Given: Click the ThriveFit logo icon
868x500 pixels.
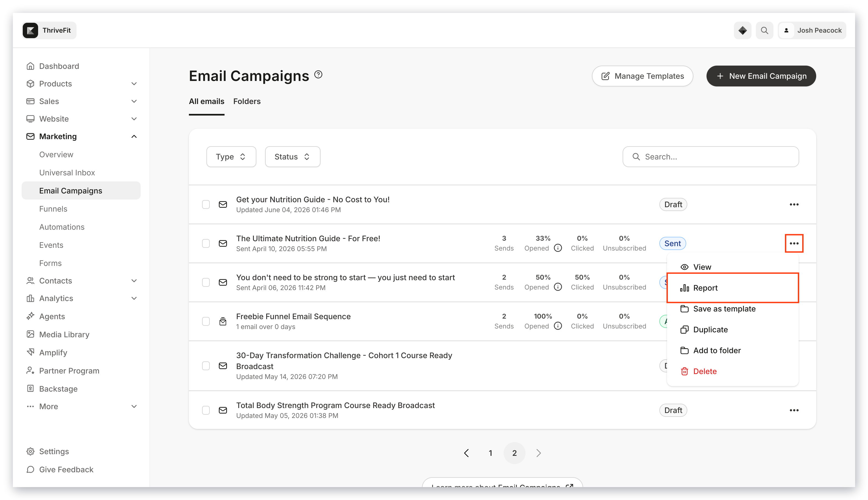Looking at the screenshot, I should [30, 30].
